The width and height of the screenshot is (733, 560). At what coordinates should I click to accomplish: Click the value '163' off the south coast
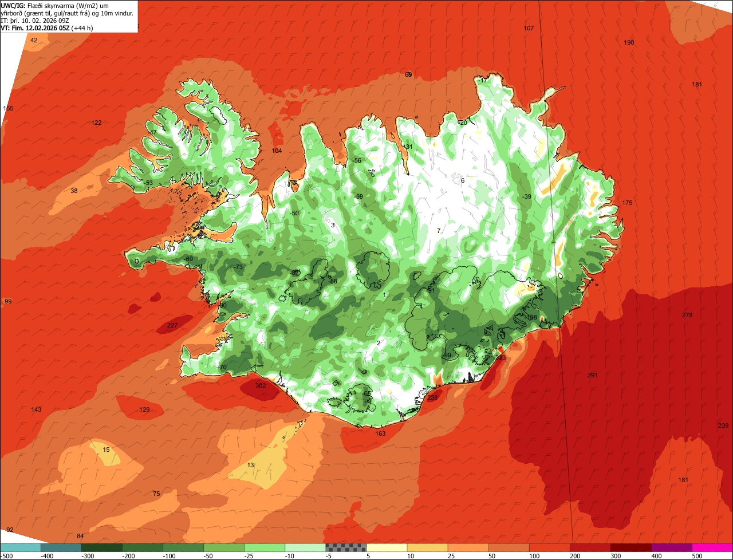click(x=380, y=433)
